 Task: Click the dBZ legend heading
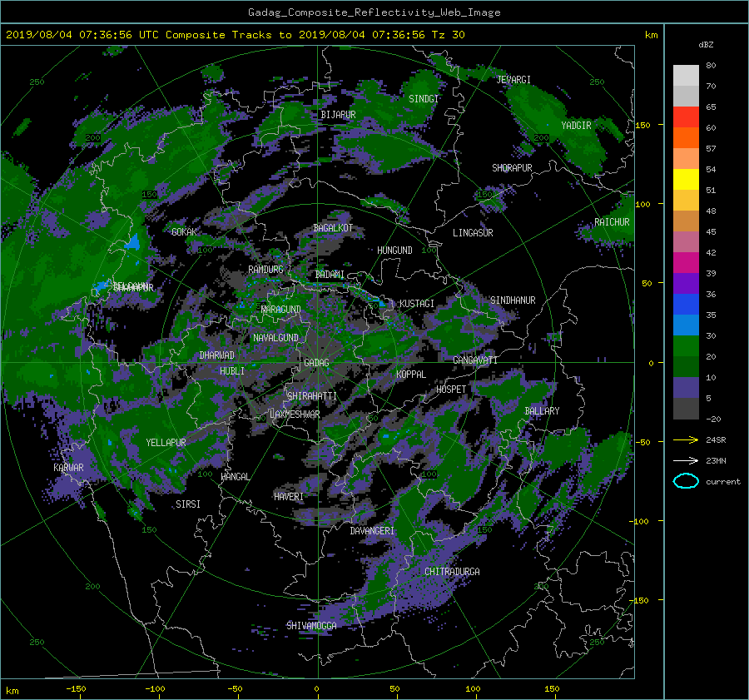click(x=706, y=44)
